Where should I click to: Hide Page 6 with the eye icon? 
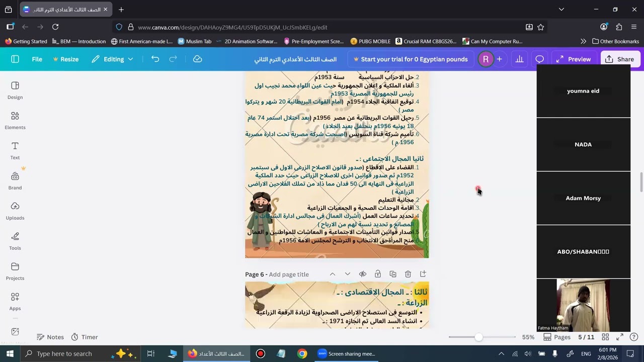click(363, 274)
